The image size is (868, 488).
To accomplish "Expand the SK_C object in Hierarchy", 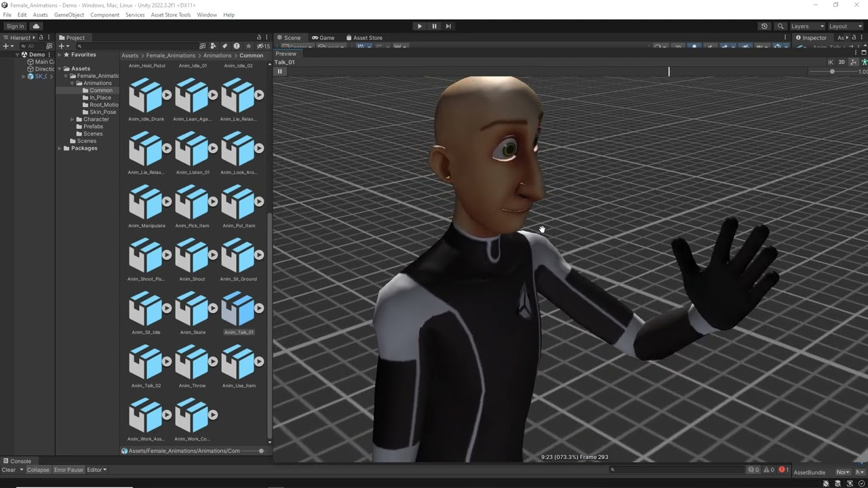I will tap(24, 77).
